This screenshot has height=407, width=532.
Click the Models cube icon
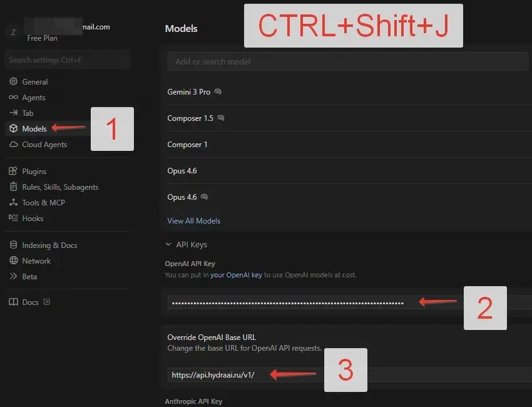(13, 129)
